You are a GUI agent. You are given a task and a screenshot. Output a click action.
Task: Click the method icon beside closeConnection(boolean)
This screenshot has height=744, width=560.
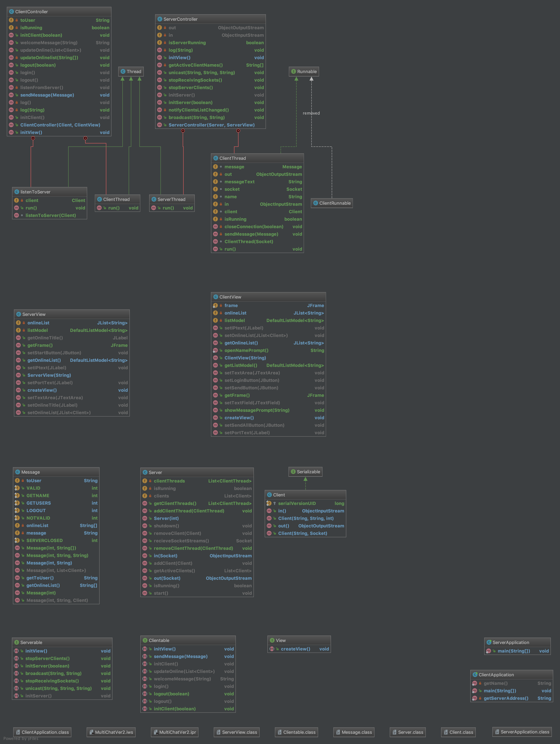215,227
